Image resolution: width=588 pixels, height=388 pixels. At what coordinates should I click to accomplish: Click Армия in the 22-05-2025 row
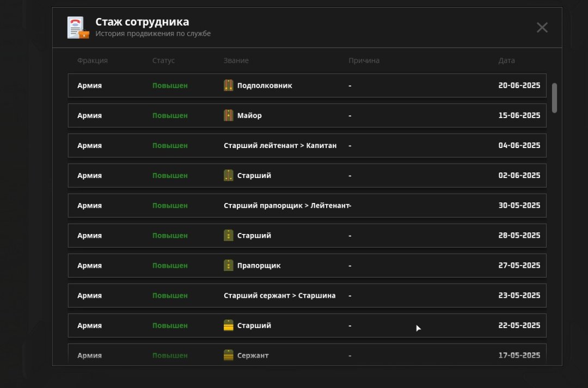click(90, 325)
